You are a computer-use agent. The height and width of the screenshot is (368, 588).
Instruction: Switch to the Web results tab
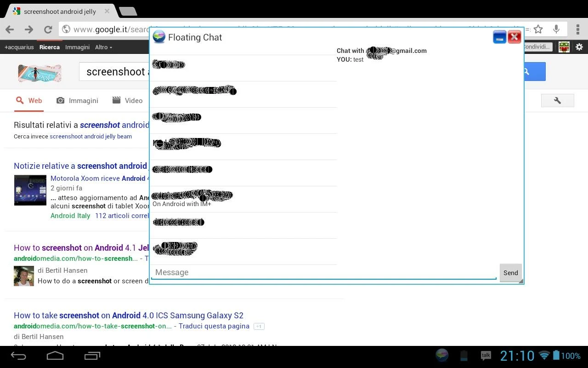[28, 101]
